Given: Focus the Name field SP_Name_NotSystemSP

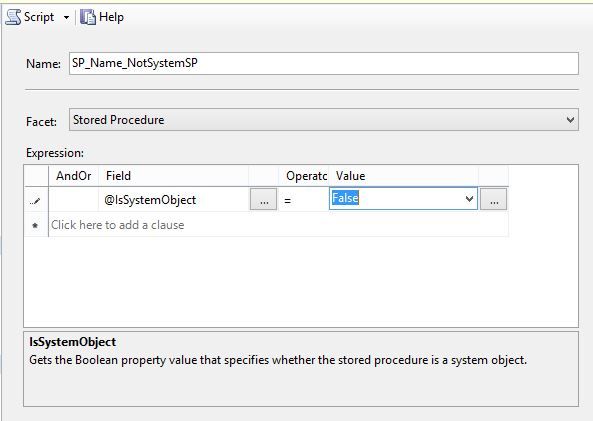Looking at the screenshot, I should [324, 63].
